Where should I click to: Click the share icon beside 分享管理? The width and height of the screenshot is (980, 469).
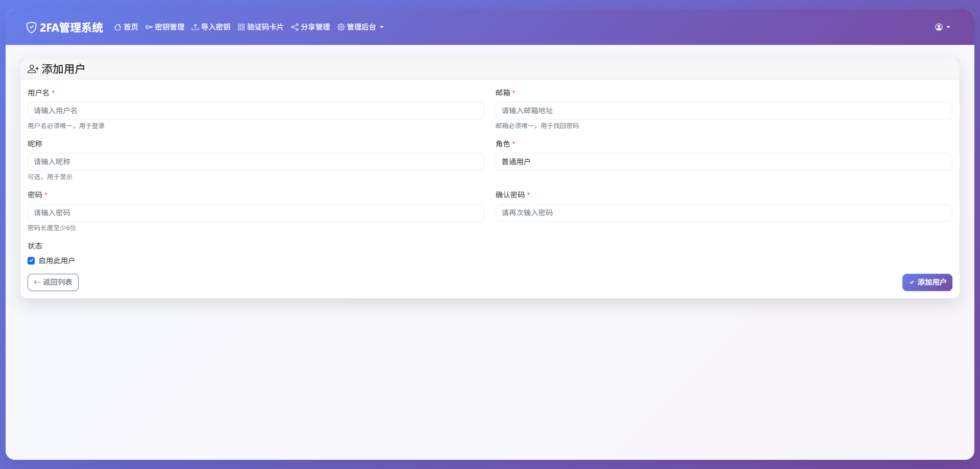pos(295,27)
